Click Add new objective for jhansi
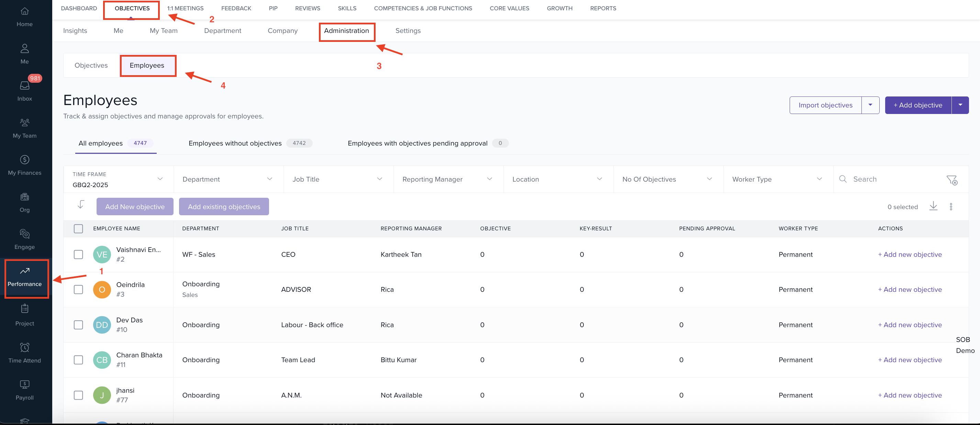The width and height of the screenshot is (980, 425). coord(910,395)
